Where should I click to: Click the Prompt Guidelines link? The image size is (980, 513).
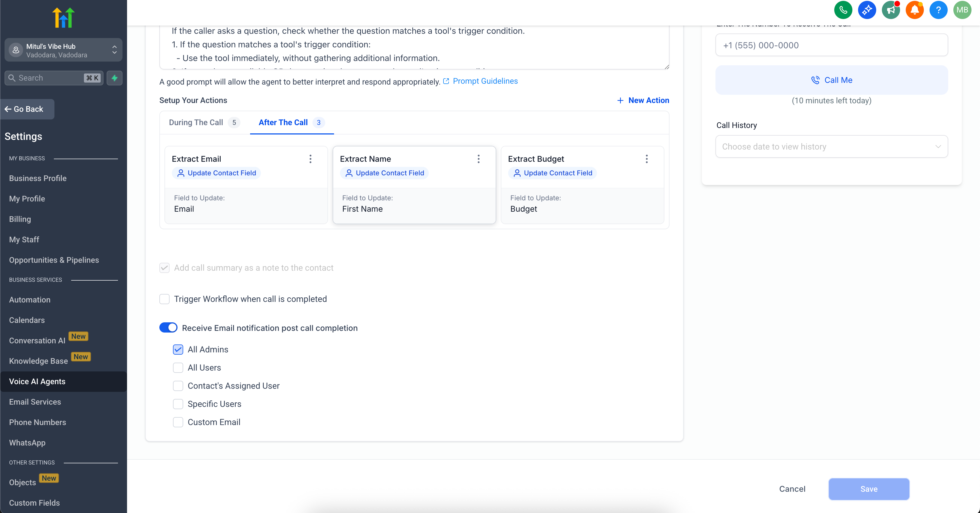coord(485,81)
